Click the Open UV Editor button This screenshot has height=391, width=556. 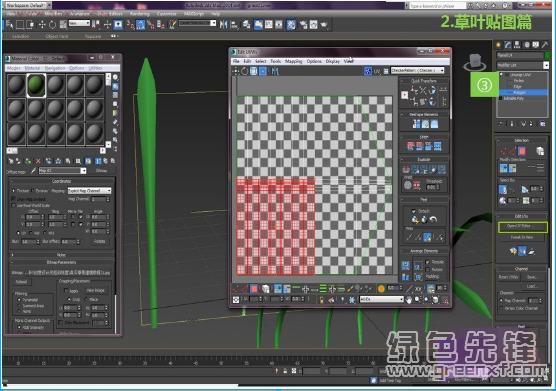(x=522, y=227)
